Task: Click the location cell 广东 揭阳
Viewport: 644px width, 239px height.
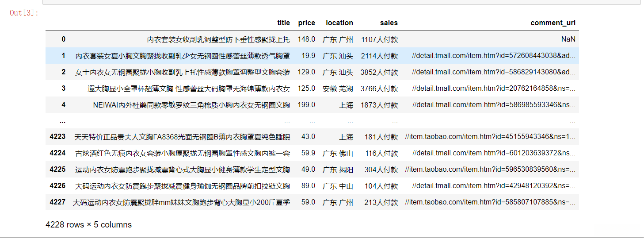Action: [x=338, y=170]
